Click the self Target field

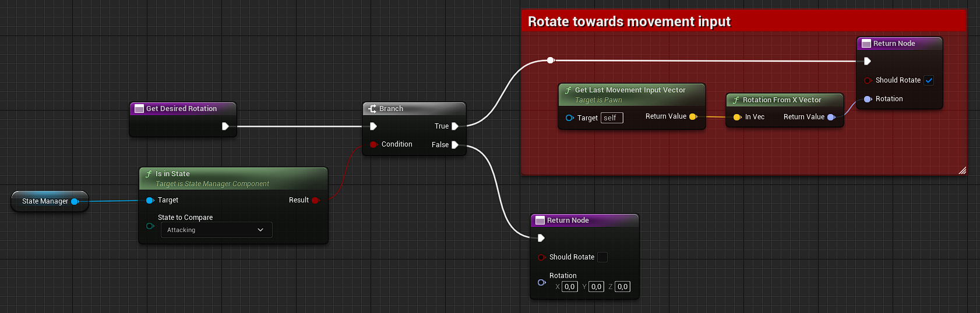click(x=612, y=118)
